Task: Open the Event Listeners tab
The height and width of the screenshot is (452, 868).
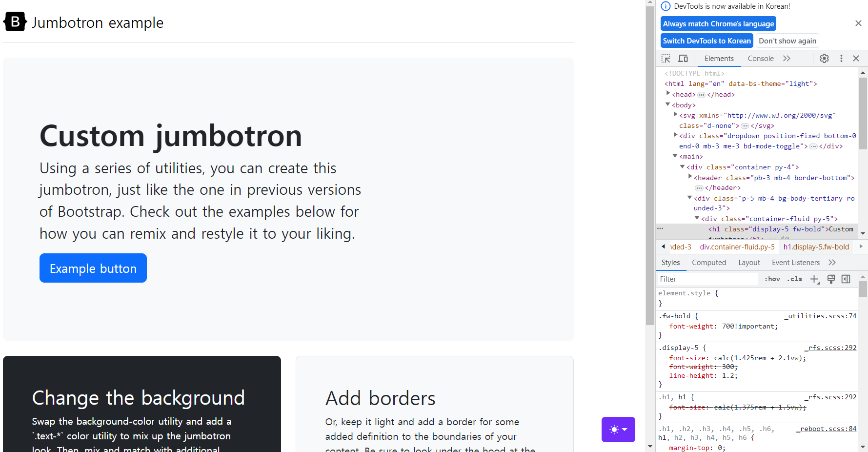Action: point(796,263)
